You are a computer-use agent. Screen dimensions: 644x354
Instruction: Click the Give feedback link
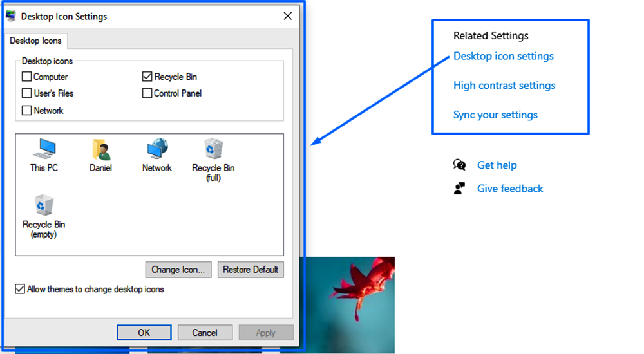[510, 189]
